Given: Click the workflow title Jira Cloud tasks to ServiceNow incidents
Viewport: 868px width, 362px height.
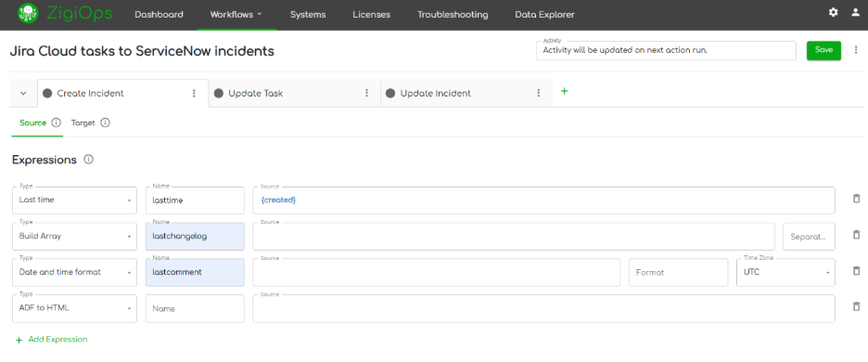Looking at the screenshot, I should tap(142, 51).
